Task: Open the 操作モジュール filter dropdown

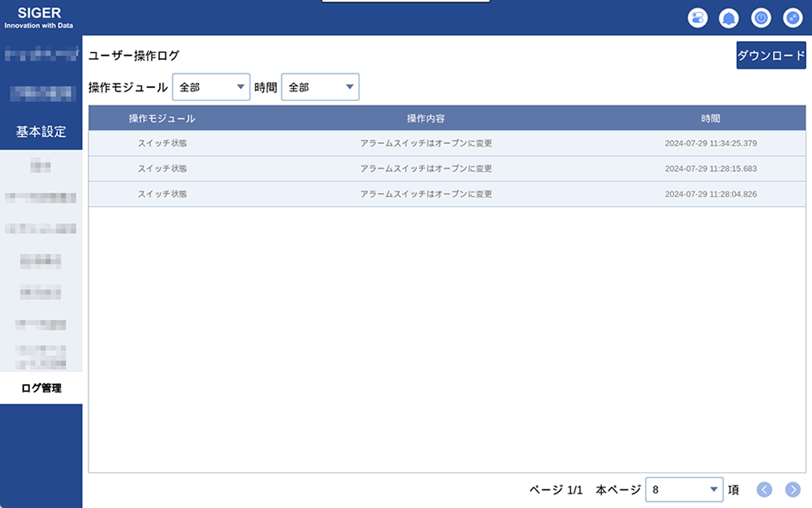Action: pos(211,87)
